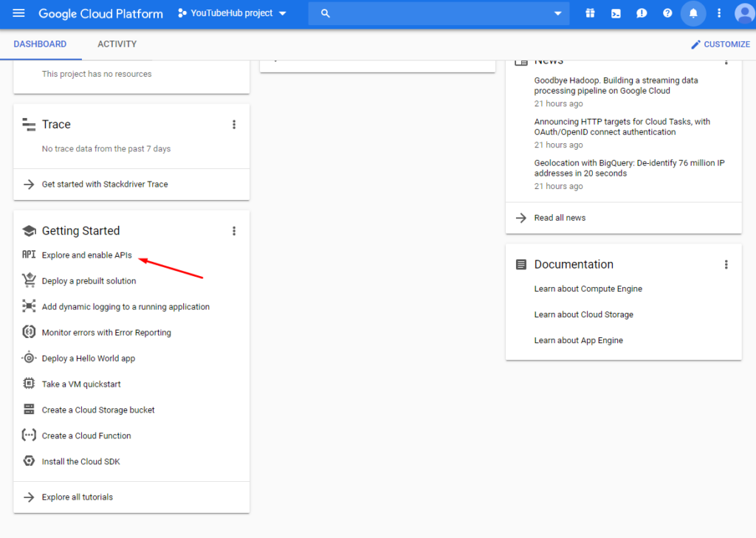Click the help question mark icon
Image resolution: width=756 pixels, height=538 pixels.
coord(667,13)
